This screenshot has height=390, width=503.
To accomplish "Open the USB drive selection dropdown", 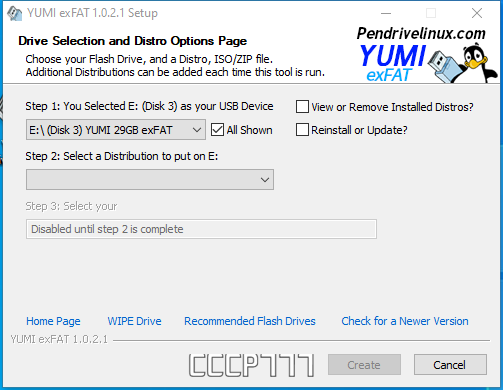I will 116,130.
